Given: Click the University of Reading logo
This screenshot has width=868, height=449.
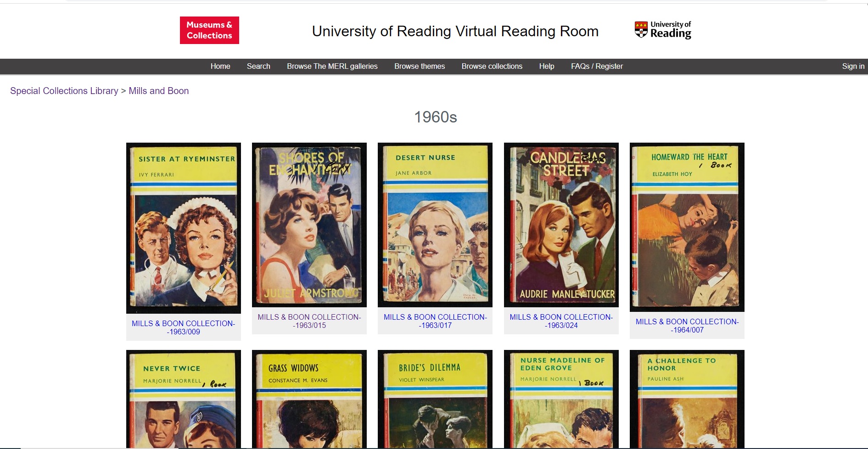Looking at the screenshot, I should pos(663,30).
